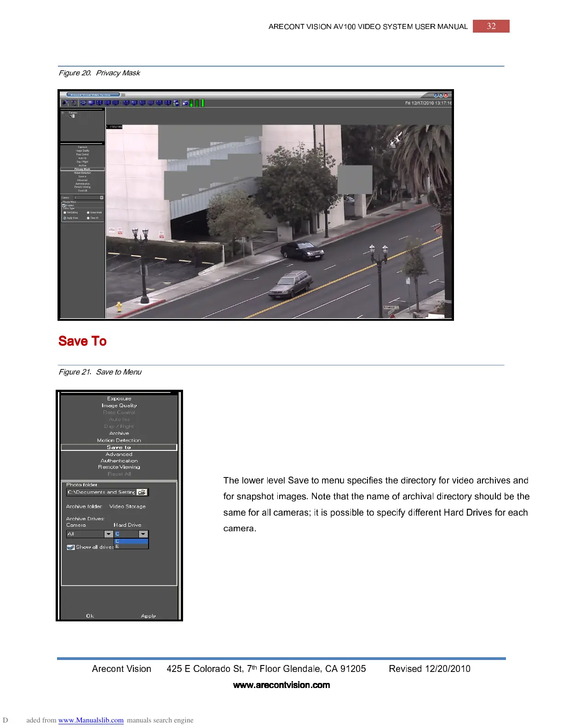Click the date and time Fri 12/17/2010 display

click(x=428, y=103)
